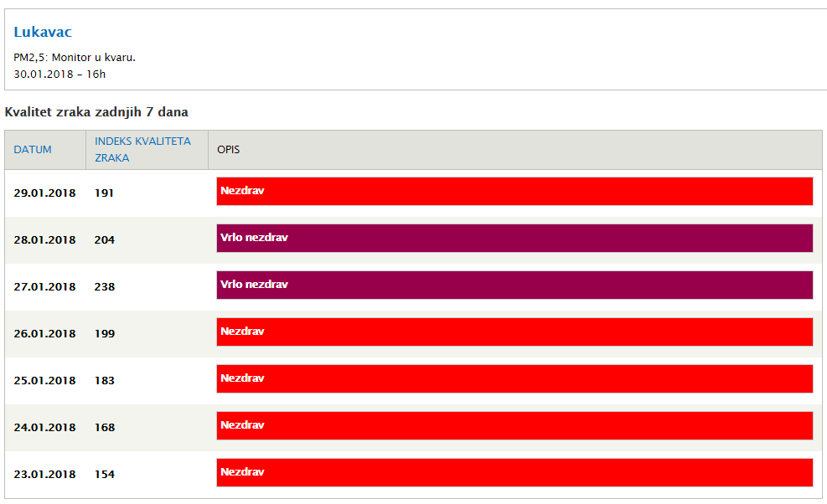827x504 pixels.
Task: Select the date 29.01.2018 cell
Action: [x=44, y=193]
